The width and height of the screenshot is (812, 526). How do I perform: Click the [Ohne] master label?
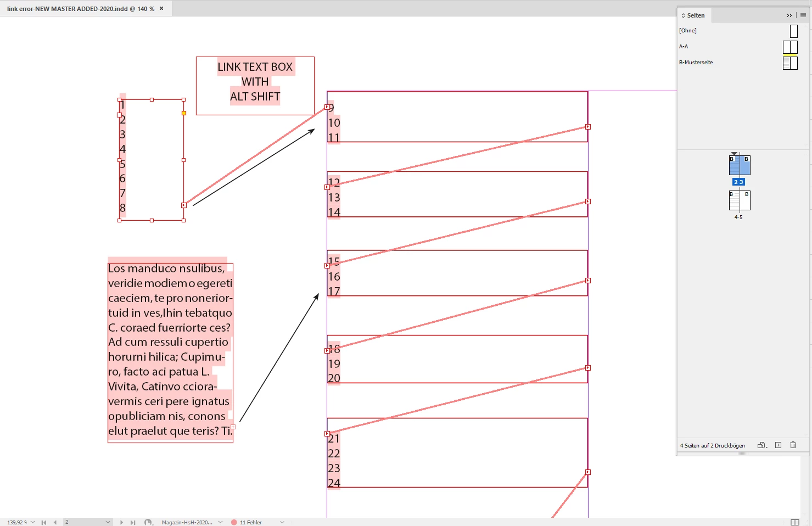coord(688,31)
